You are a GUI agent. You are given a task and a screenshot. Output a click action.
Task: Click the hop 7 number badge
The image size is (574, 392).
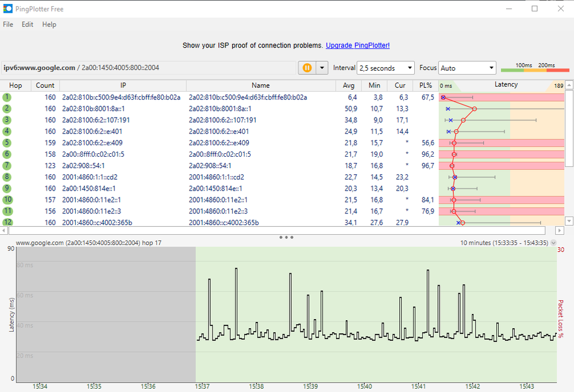click(6, 165)
